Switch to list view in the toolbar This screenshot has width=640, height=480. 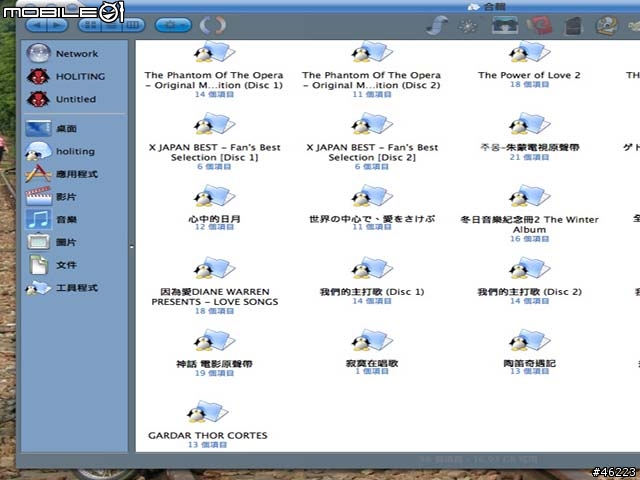[112, 25]
